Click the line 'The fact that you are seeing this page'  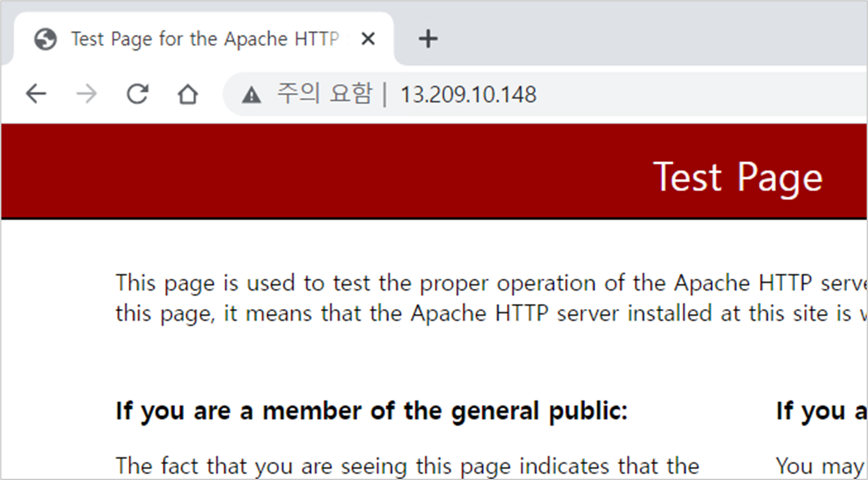[x=407, y=466]
